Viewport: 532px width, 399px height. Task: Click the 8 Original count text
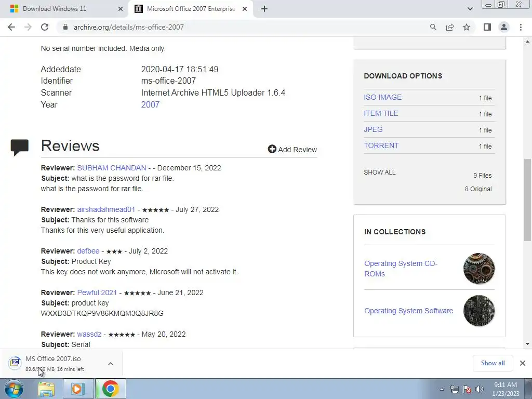tap(478, 189)
